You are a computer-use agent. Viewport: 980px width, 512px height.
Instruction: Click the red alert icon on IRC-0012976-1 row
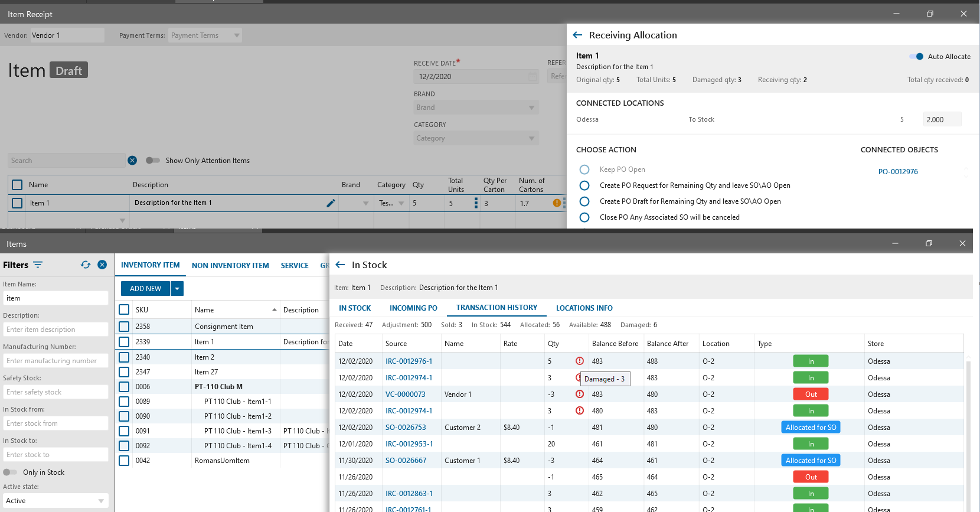coord(580,361)
